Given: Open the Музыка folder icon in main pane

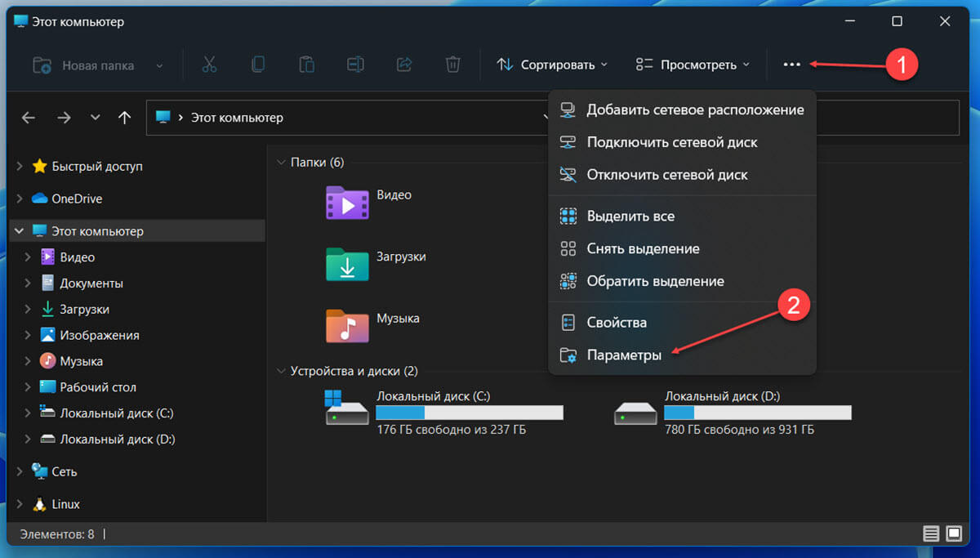Looking at the screenshot, I should pos(347,324).
